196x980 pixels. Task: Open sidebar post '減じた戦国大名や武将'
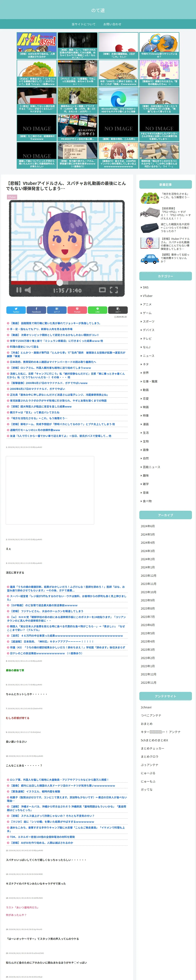166,228
